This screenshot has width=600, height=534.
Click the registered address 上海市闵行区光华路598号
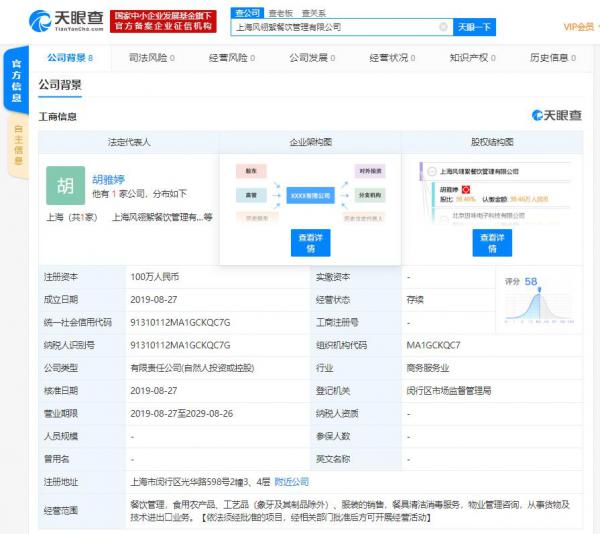coord(200,482)
